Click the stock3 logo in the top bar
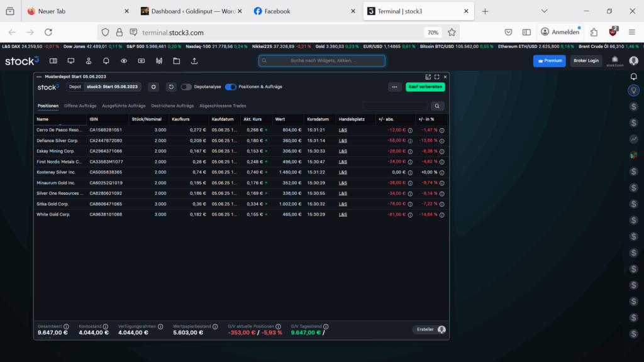This screenshot has height=362, width=644. click(x=22, y=61)
